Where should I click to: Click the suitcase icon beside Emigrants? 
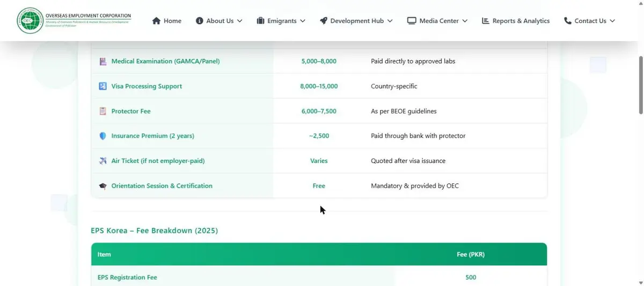[x=261, y=21]
